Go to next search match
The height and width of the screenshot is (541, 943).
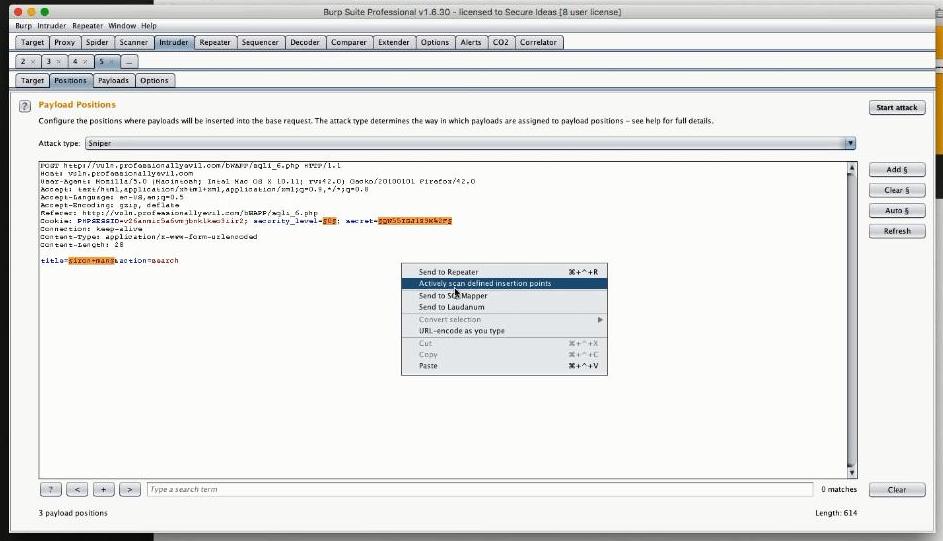click(129, 489)
